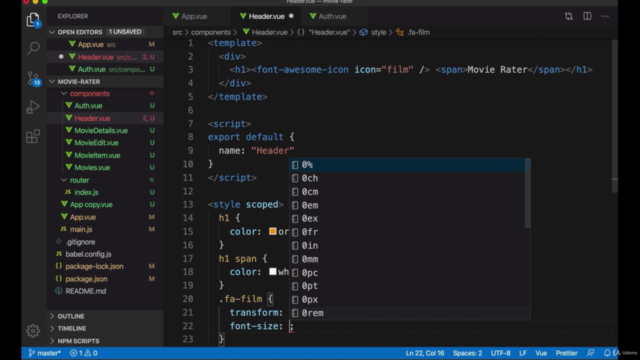
Task: Click the suggestion list scrollbar
Action: pyautogui.click(x=527, y=193)
